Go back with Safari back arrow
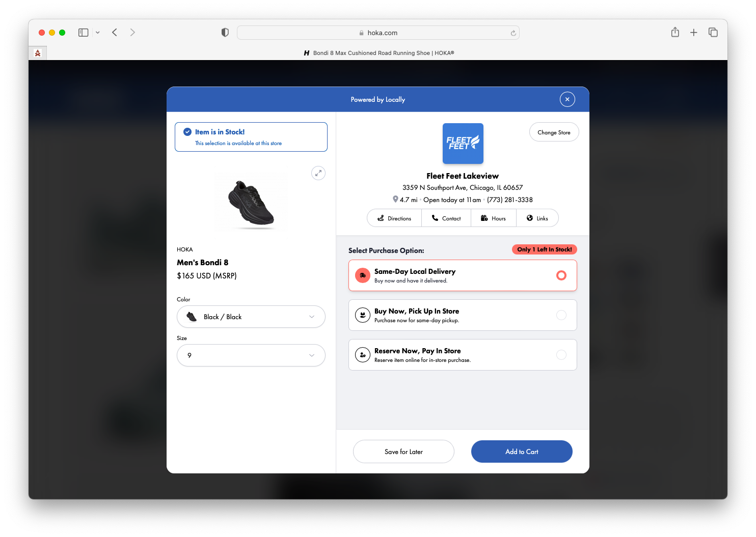This screenshot has height=537, width=756. 115,33
